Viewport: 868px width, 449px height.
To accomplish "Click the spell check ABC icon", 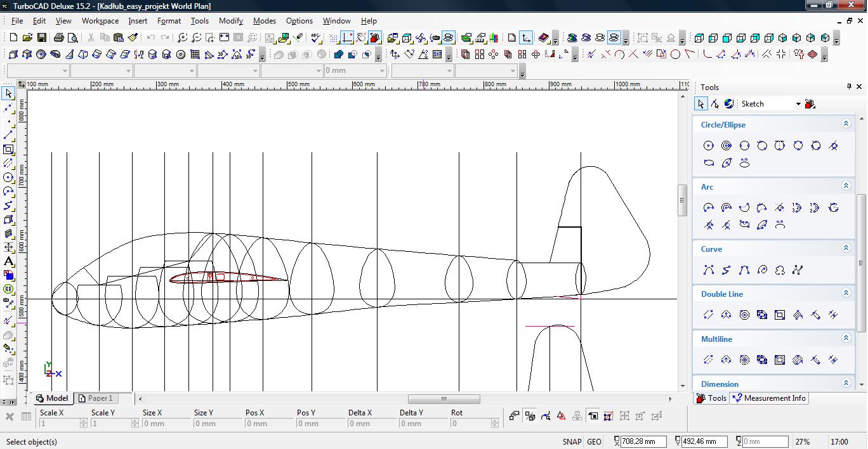I will [x=316, y=38].
